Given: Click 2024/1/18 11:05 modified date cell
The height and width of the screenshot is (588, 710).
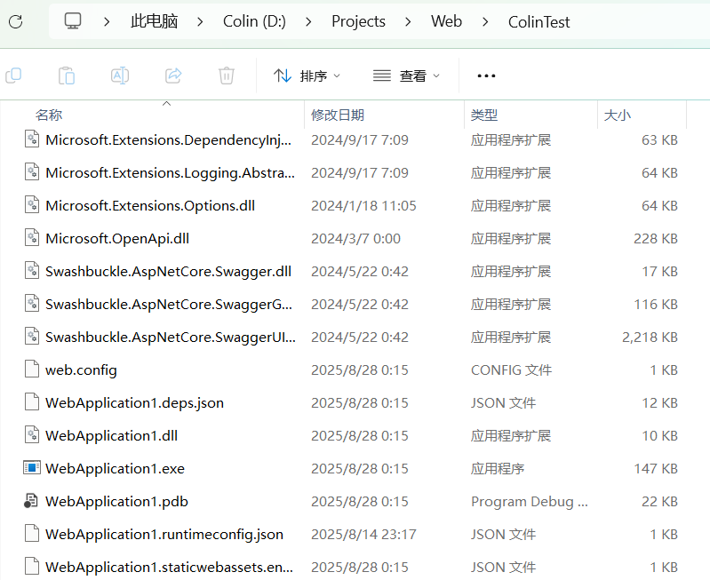Looking at the screenshot, I should pos(363,206).
